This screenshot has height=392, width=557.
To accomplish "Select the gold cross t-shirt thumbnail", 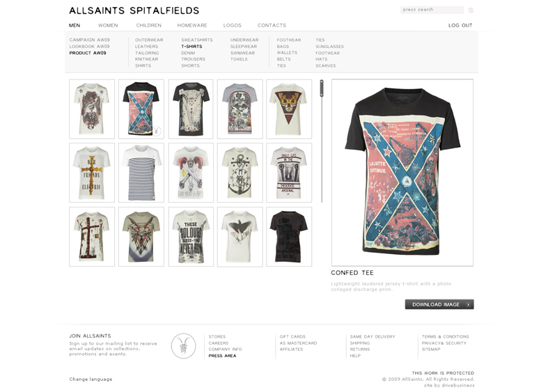I will [92, 173].
